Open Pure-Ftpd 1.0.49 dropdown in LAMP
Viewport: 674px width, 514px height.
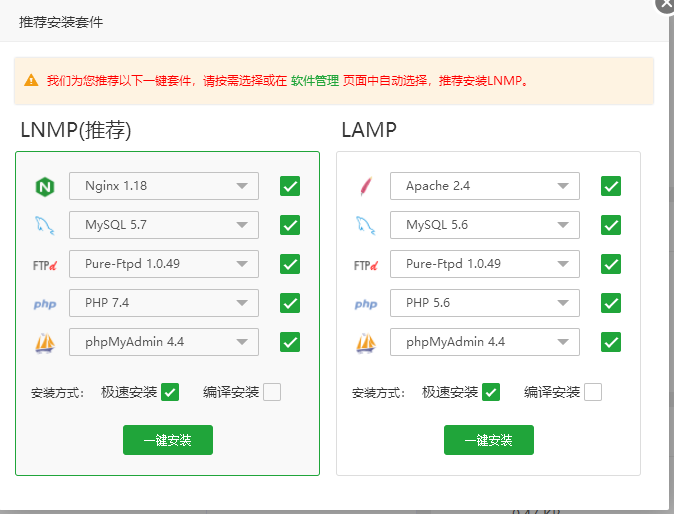(485, 264)
